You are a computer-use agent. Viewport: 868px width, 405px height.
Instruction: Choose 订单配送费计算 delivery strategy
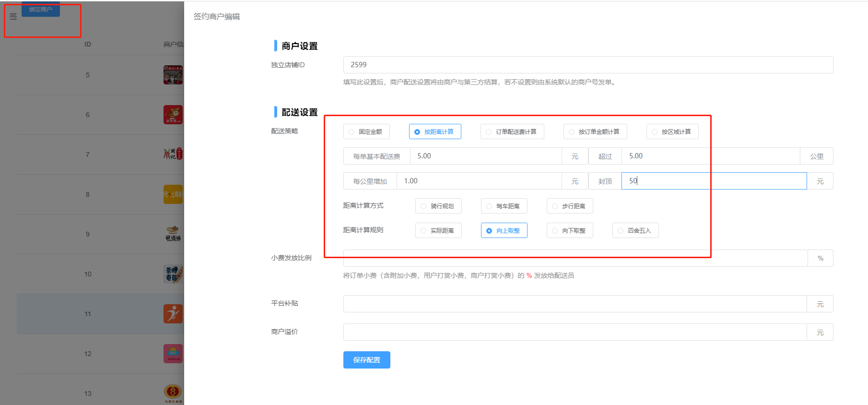pyautogui.click(x=512, y=131)
